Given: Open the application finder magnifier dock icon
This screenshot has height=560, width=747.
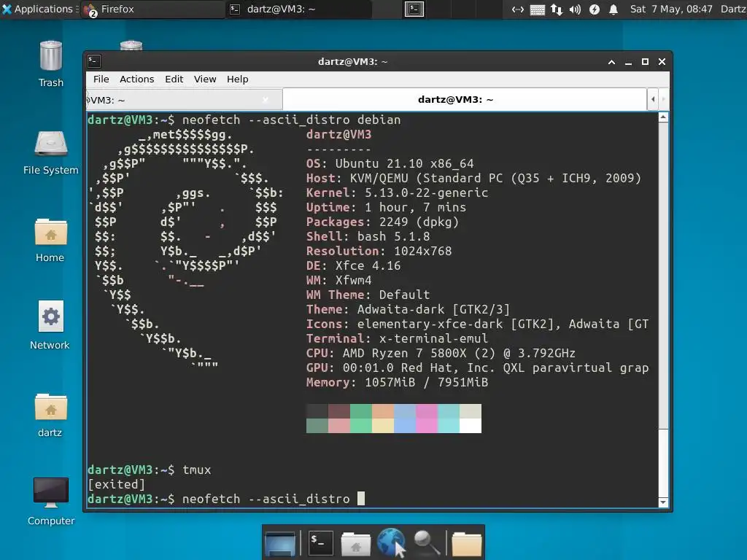Looking at the screenshot, I should pos(426,542).
